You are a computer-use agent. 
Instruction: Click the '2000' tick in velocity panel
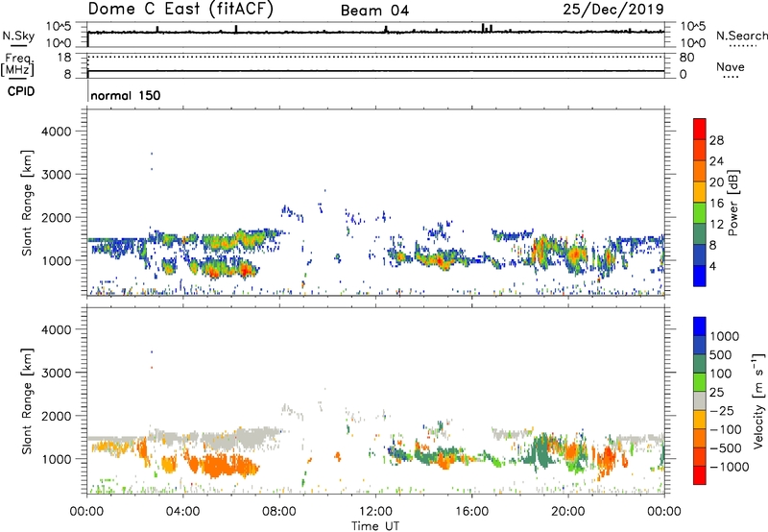[x=56, y=416]
